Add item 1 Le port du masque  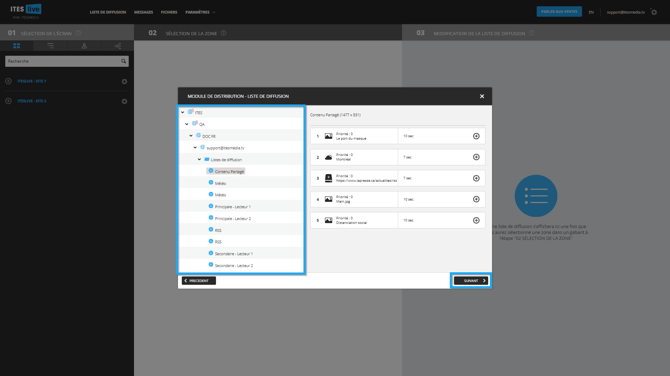tap(476, 136)
